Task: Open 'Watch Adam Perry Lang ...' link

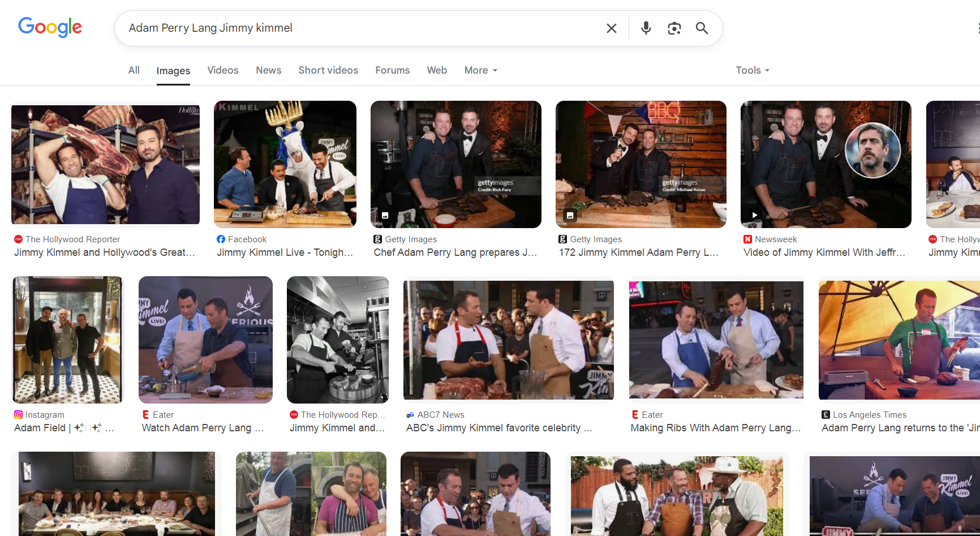Action: click(x=203, y=428)
